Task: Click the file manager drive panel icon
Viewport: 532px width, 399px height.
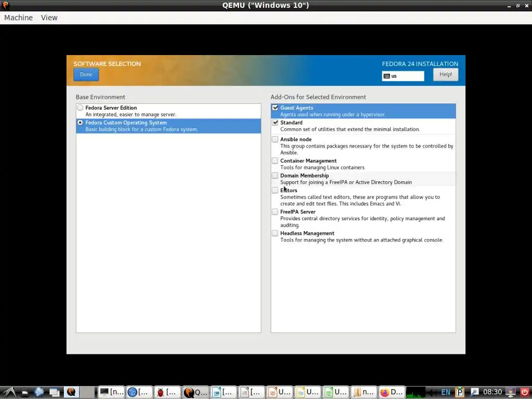Action: point(25,393)
